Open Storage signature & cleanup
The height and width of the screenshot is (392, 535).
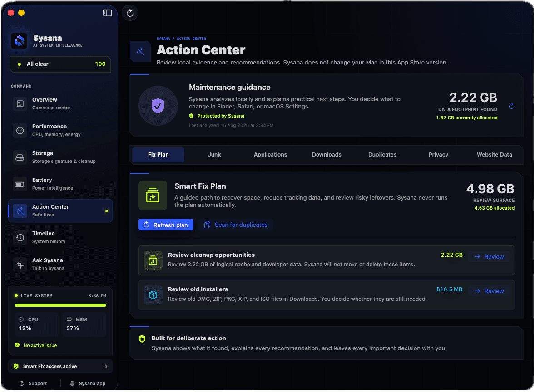(60, 157)
